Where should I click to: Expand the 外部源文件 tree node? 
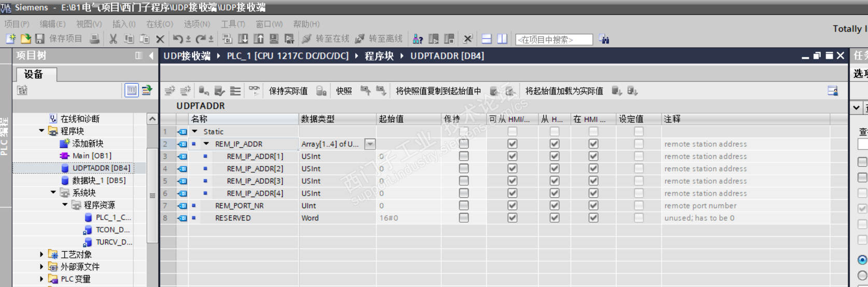click(x=41, y=266)
